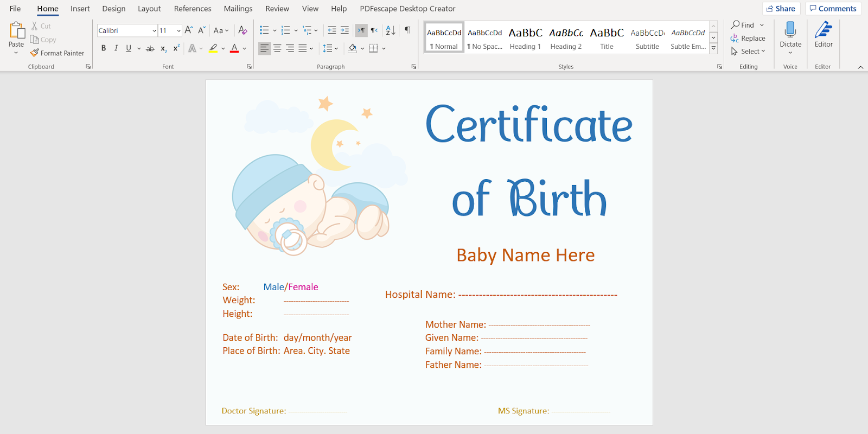Click the Dictate microphone icon
The image size is (868, 434).
(790, 30)
